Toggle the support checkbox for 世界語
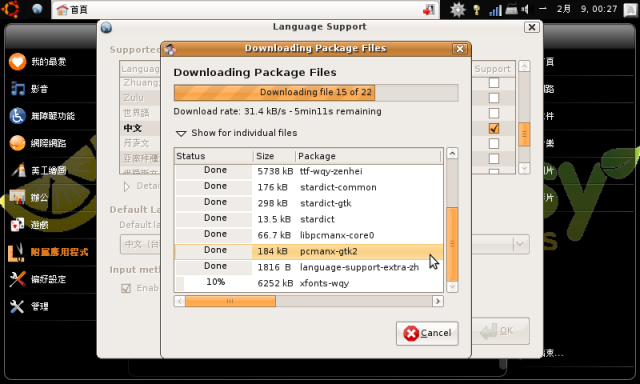The height and width of the screenshot is (384, 640). coord(494,113)
